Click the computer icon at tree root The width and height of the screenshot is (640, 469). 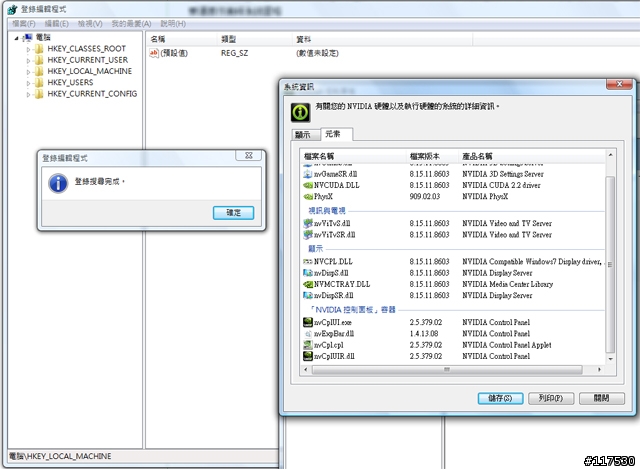[28, 38]
